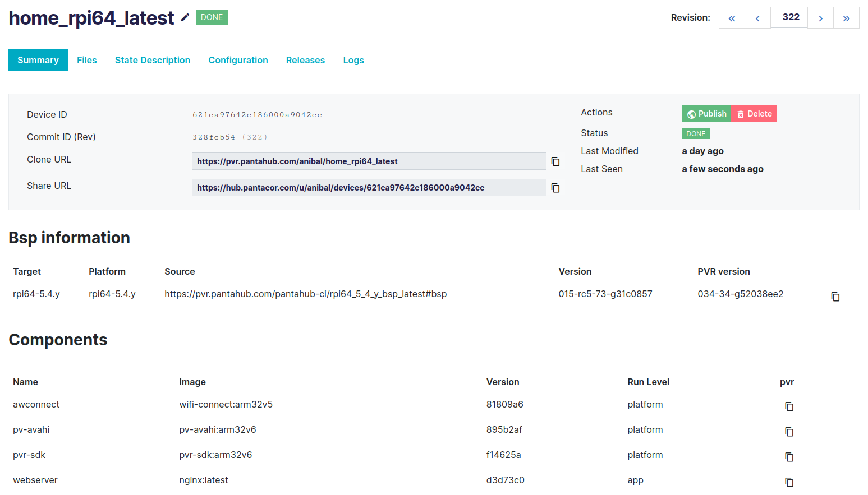Screen dimensions: 868x495
Task: Click image nginx:latest
Action: 204,480
